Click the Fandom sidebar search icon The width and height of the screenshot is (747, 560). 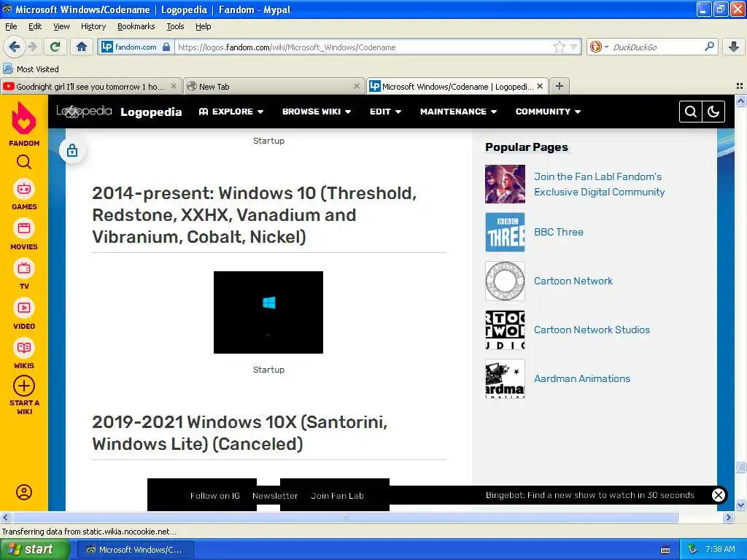(24, 163)
